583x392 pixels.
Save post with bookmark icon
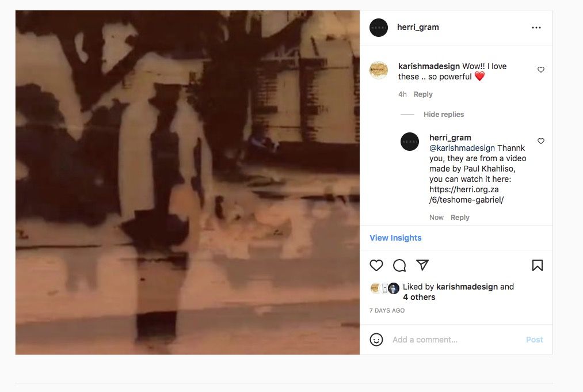538,265
